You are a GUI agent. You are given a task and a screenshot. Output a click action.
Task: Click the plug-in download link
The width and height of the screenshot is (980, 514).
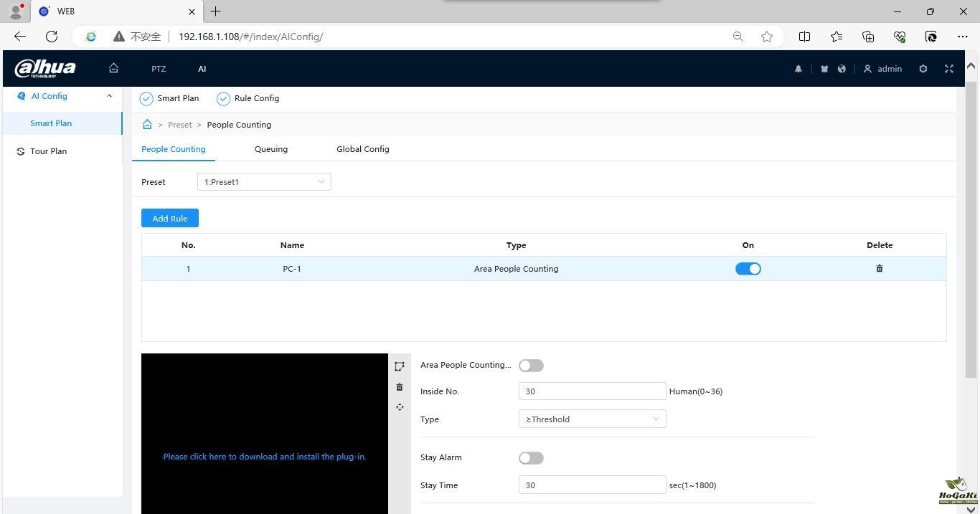[x=264, y=457]
